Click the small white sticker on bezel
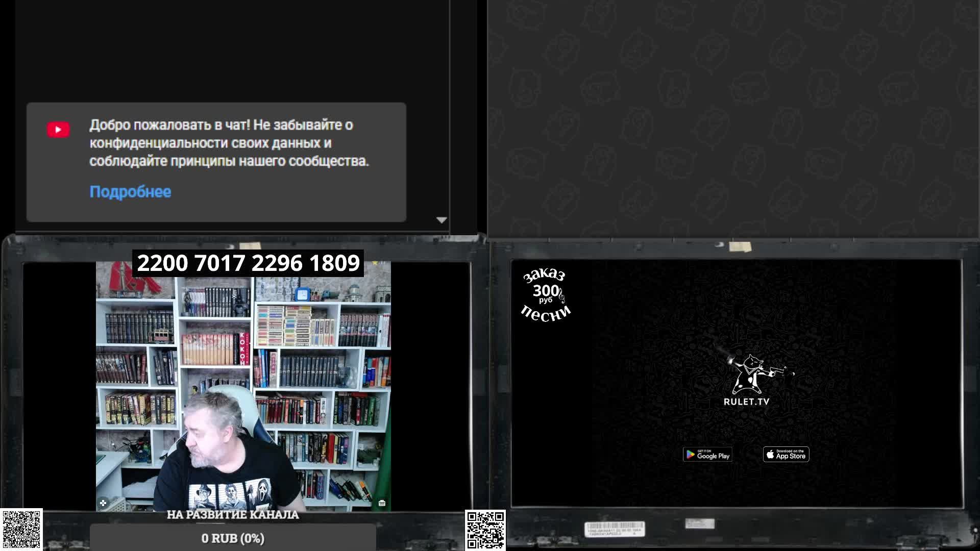 click(x=699, y=523)
